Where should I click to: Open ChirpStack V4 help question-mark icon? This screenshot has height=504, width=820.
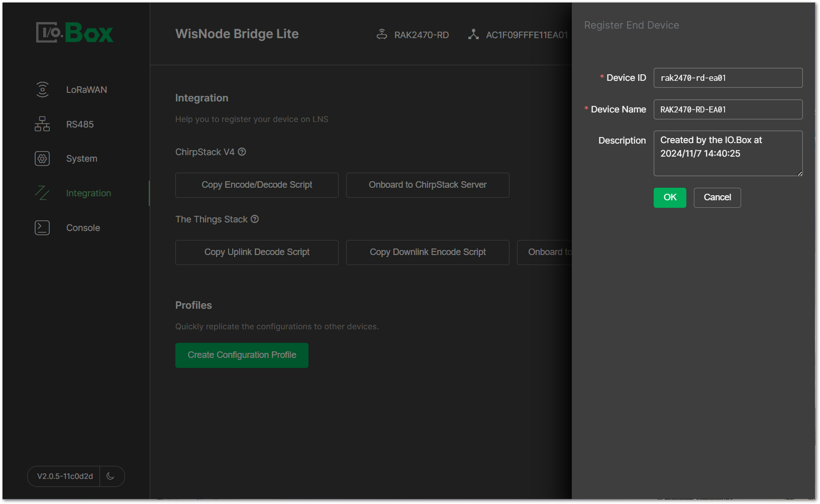tap(242, 152)
